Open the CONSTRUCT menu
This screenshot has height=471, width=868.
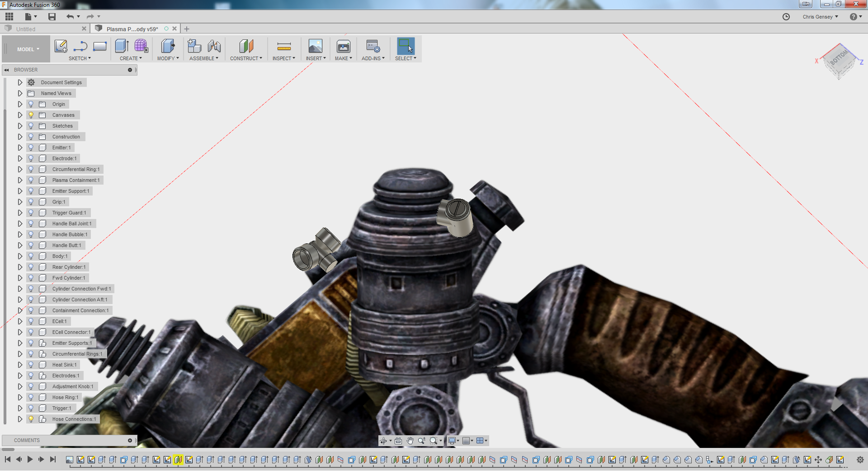[x=245, y=58]
